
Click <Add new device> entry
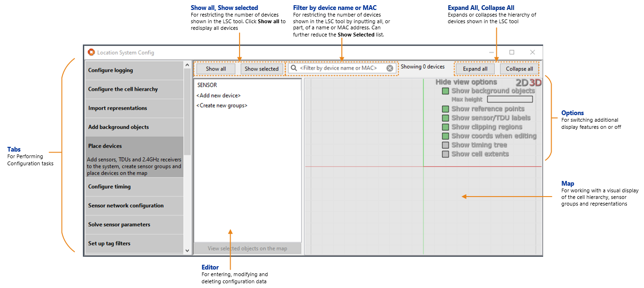point(218,95)
